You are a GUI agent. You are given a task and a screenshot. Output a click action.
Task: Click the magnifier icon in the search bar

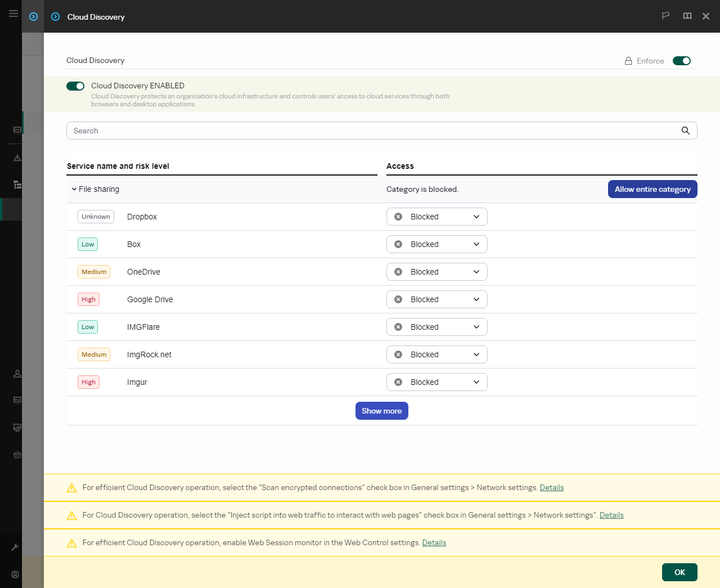click(685, 131)
